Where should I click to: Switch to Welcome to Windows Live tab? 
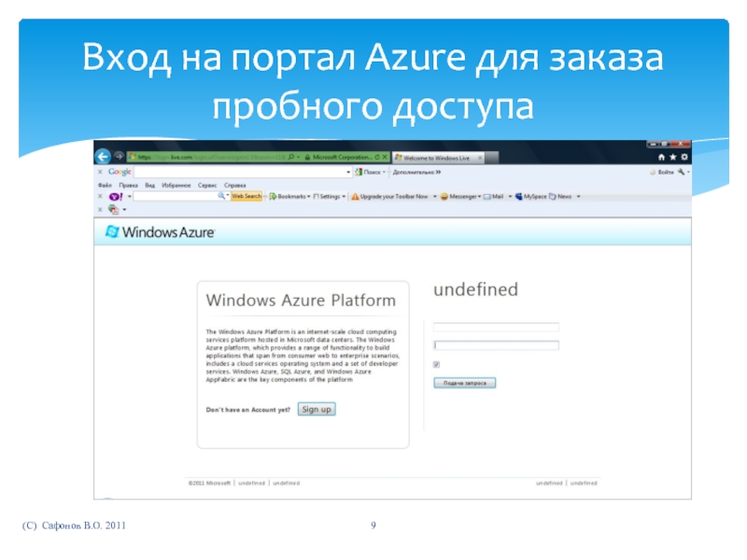point(436,158)
